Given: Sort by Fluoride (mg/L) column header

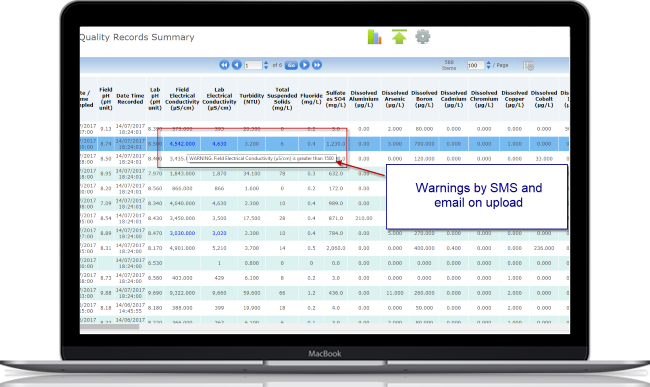Looking at the screenshot, I should [x=311, y=99].
